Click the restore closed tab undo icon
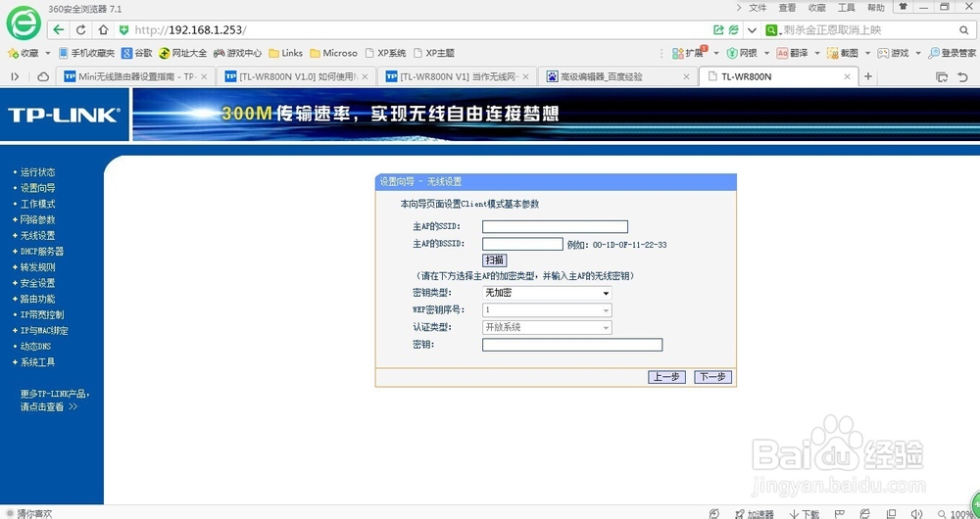Screen dimensions: 980x519 pyautogui.click(x=963, y=76)
